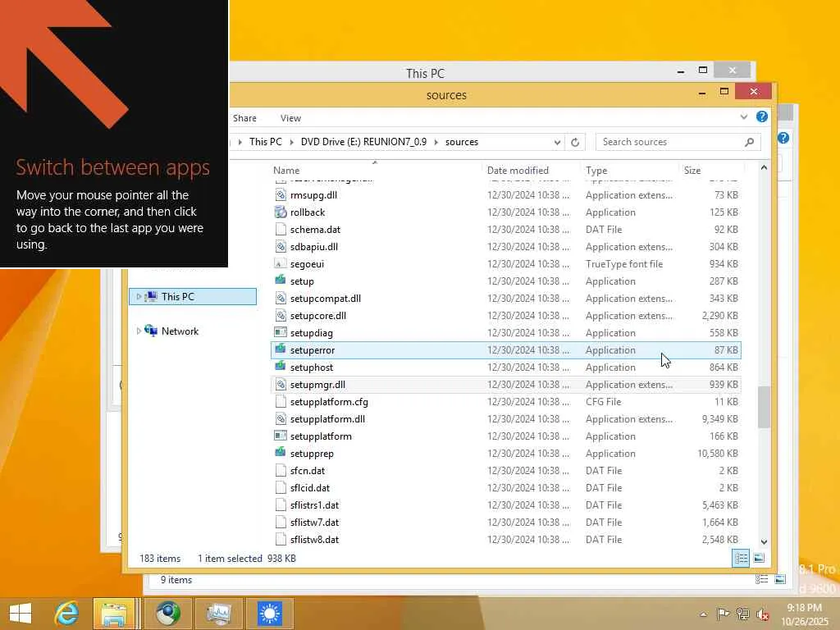Expand the This PC tree node
The height and width of the screenshot is (630, 840).
tap(139, 296)
